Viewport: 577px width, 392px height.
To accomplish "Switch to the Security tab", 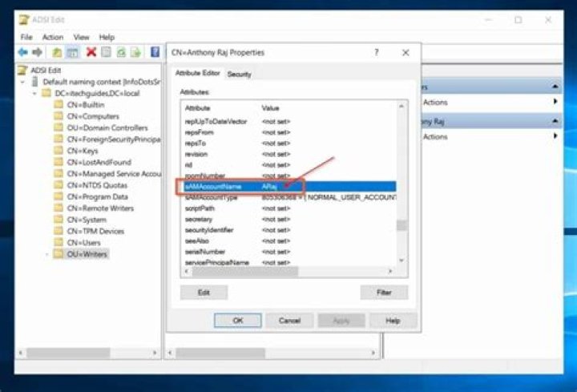I will point(239,74).
